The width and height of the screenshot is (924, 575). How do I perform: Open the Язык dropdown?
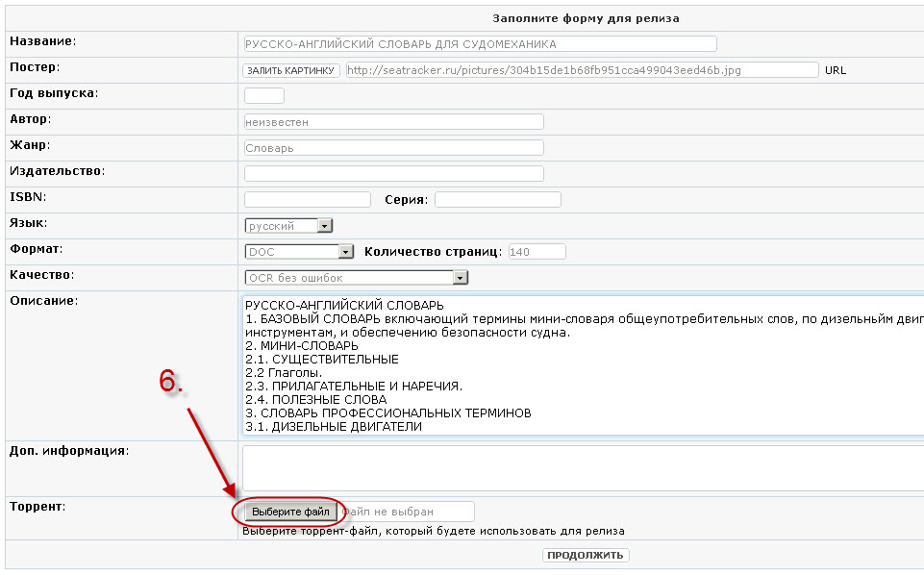(287, 226)
